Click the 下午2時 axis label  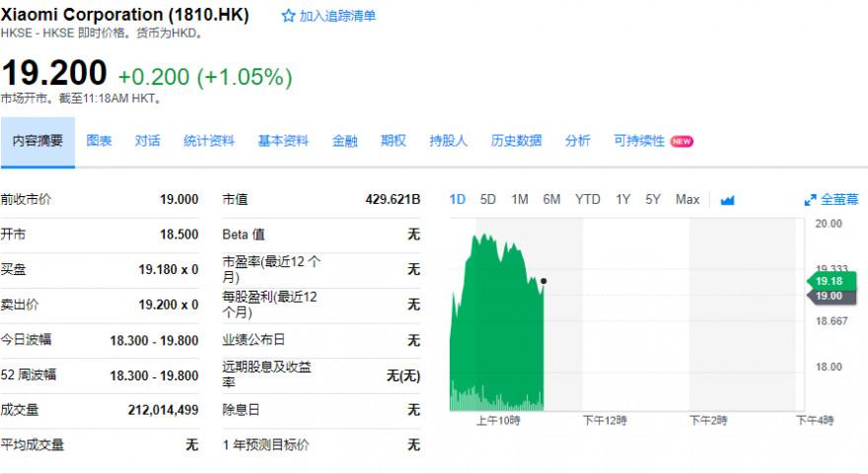pos(708,421)
